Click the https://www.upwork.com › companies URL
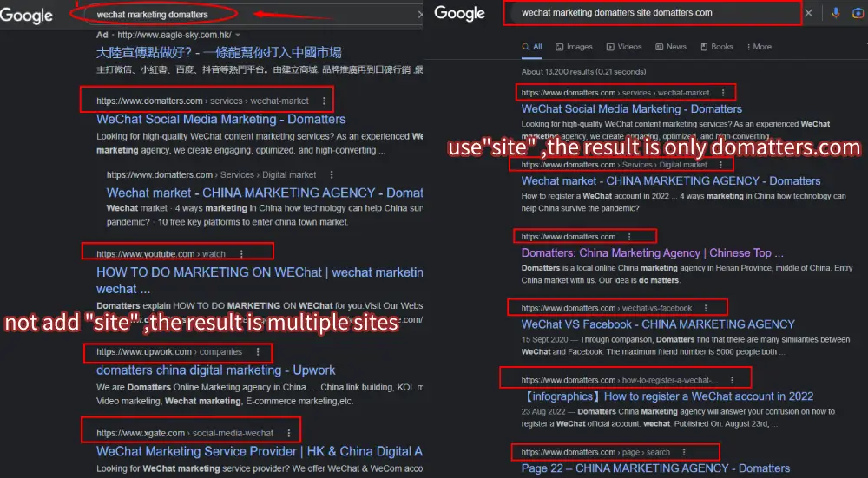The height and width of the screenshot is (478, 868). (x=169, y=352)
